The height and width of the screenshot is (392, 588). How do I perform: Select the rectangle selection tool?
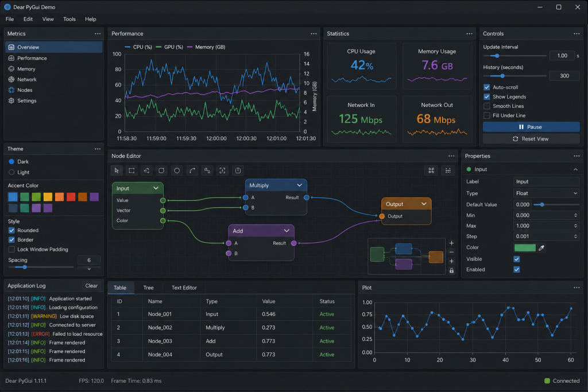pos(131,170)
